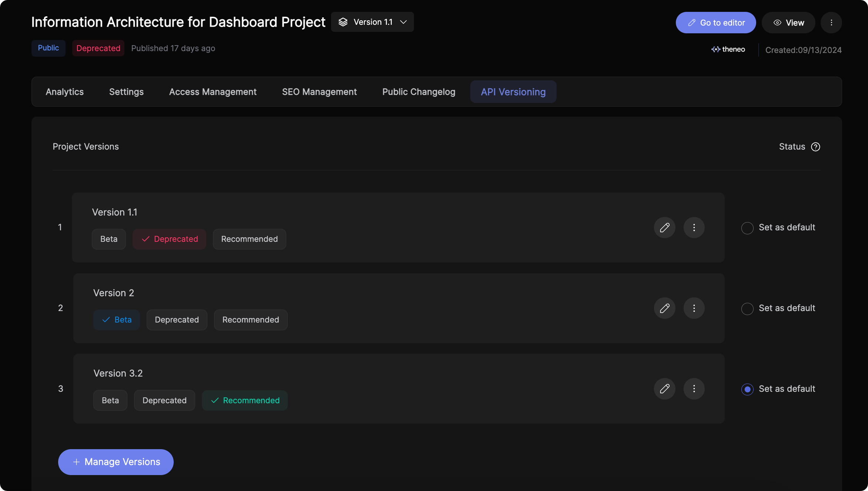This screenshot has width=868, height=491.
Task: Open the three-dot menu for Version 2
Action: coord(694,308)
